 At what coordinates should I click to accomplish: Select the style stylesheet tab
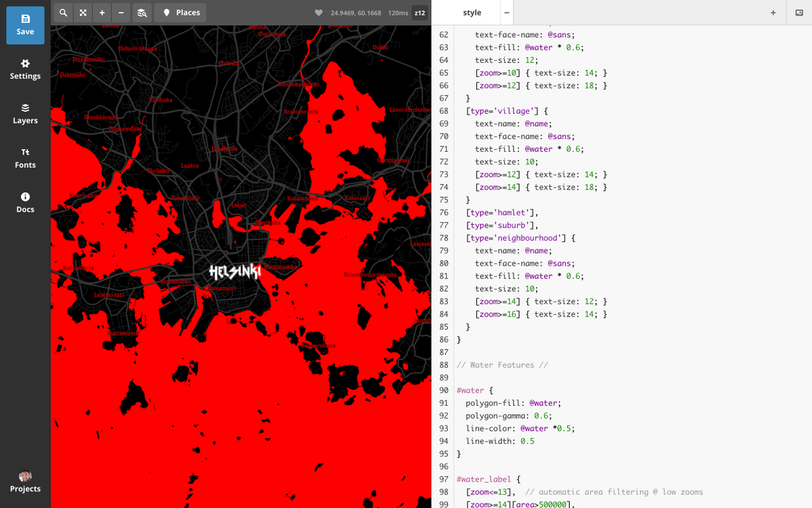(x=472, y=13)
